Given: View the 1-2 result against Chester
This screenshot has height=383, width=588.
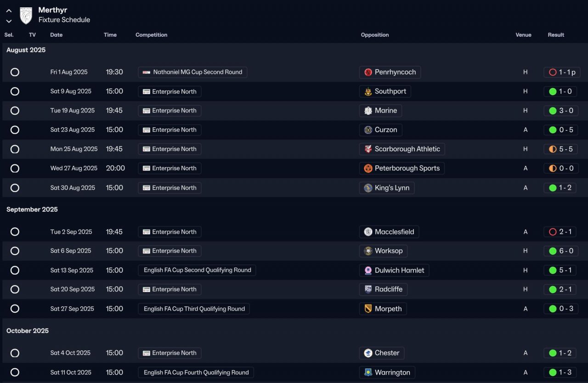Looking at the screenshot, I should pyautogui.click(x=560, y=353).
